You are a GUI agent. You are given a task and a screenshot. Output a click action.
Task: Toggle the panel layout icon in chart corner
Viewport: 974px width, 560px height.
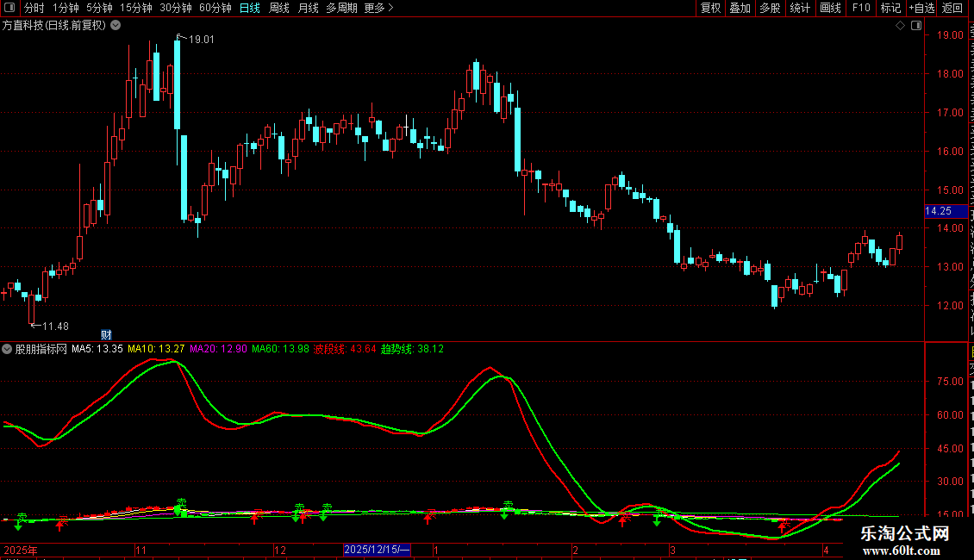coord(916,26)
